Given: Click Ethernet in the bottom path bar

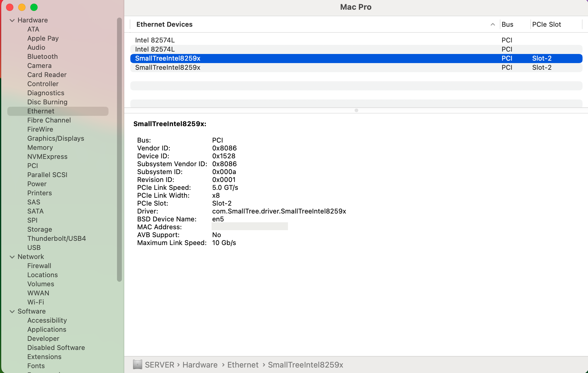Looking at the screenshot, I should [x=243, y=365].
